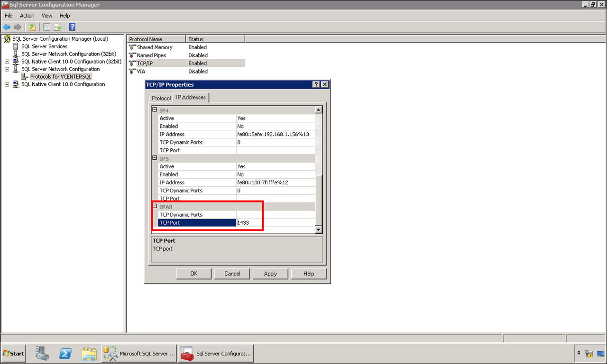
Task: Open Windows Explorer from the taskbar
Action: [89, 353]
